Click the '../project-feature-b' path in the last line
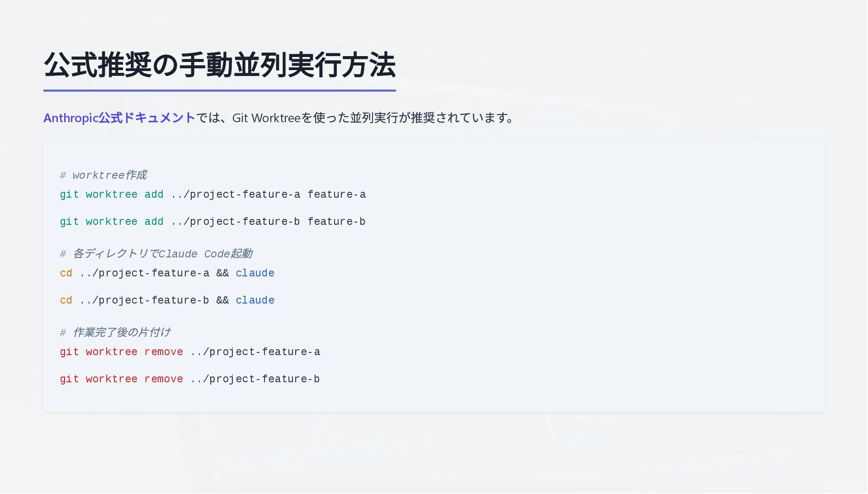The height and width of the screenshot is (494, 868). (255, 380)
